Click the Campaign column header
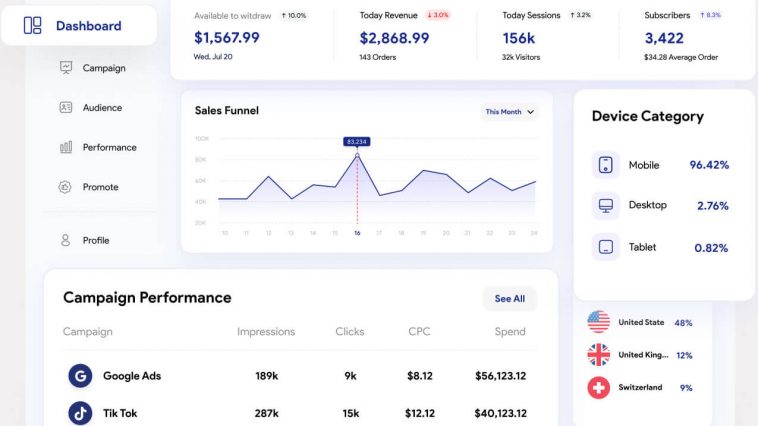Viewport: 758px width, 426px height. coord(87,332)
